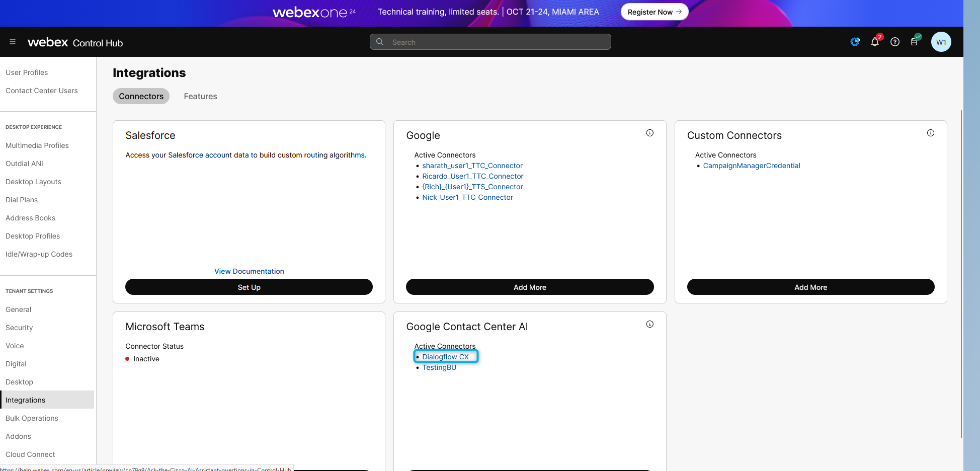Switch to the Features tab
Image resolution: width=980 pixels, height=471 pixels.
click(200, 96)
